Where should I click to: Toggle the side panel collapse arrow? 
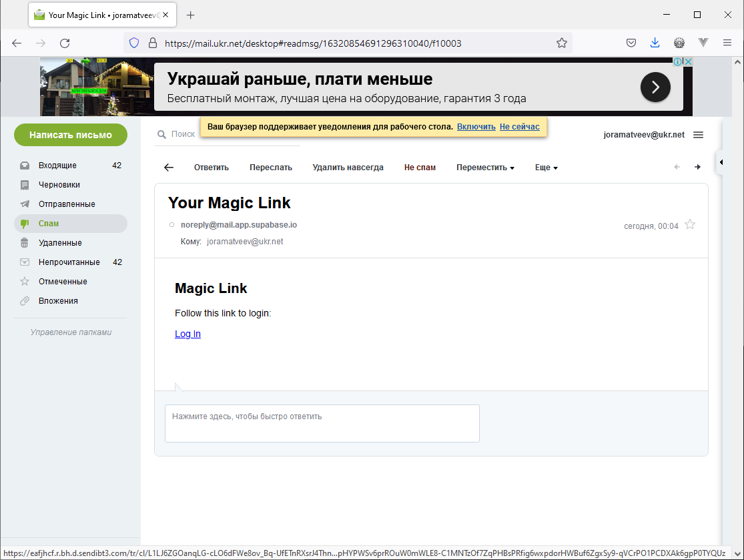[720, 162]
